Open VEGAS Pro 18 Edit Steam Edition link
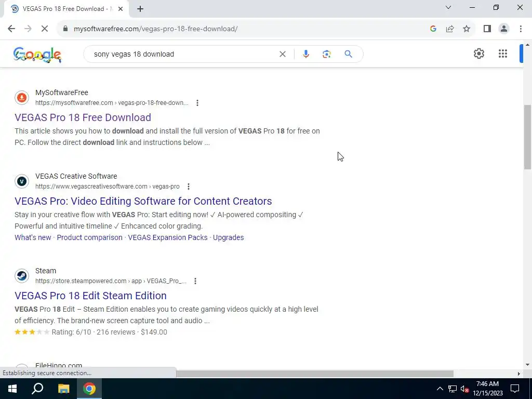This screenshot has height=399, width=532. [x=90, y=296]
